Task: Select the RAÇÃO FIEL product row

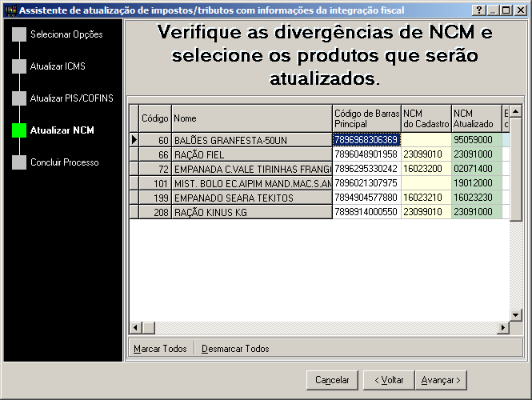Action: [251, 154]
